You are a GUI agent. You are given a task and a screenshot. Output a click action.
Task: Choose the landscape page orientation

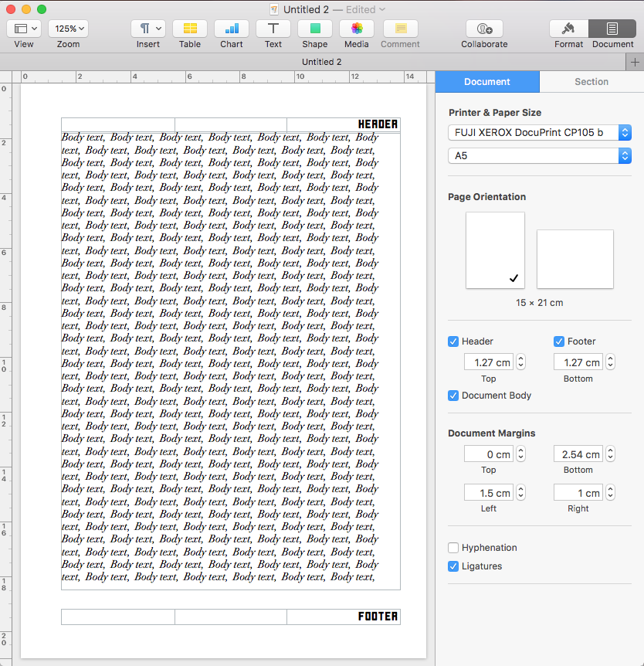pos(575,259)
